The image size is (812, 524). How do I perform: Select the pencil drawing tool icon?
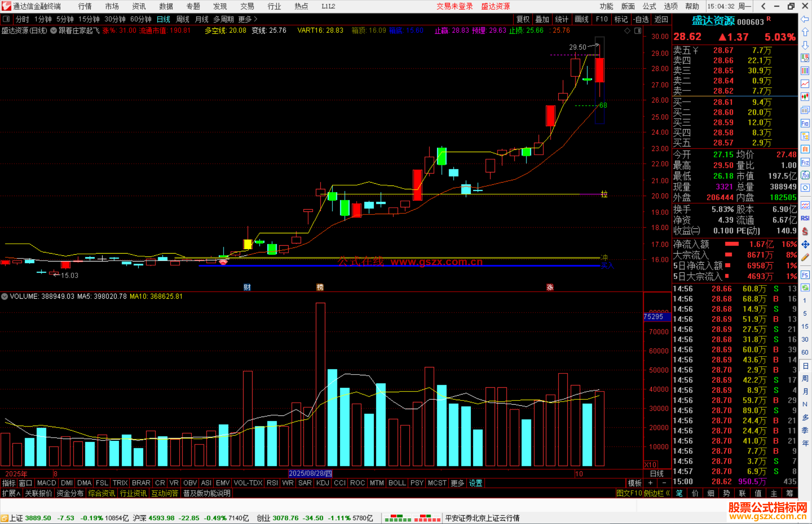(x=805, y=257)
